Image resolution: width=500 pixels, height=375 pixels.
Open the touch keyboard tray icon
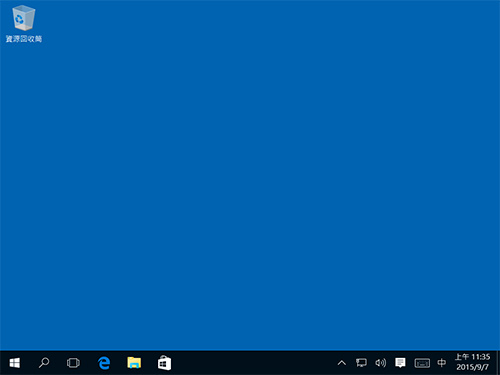(422, 363)
